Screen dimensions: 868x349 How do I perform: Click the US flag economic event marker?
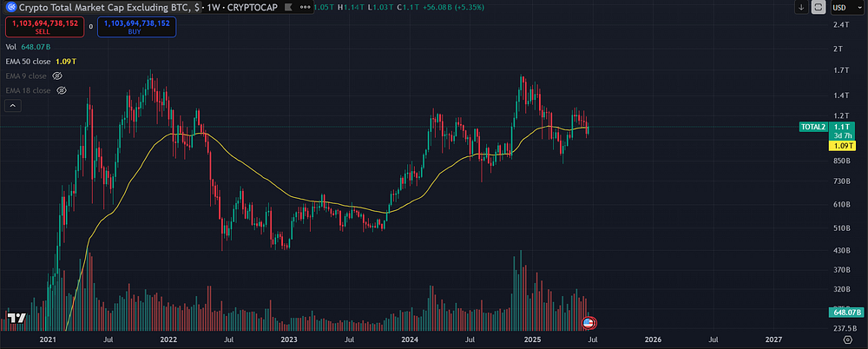point(588,322)
